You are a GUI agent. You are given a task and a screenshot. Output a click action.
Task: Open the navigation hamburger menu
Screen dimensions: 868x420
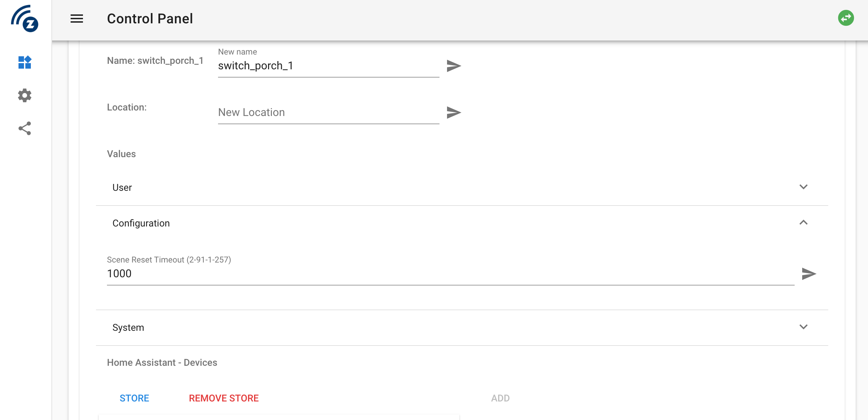[77, 19]
